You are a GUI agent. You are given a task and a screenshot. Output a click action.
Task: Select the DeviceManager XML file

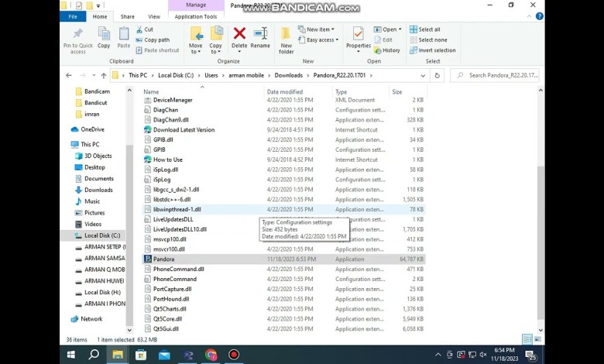pyautogui.click(x=284, y=100)
